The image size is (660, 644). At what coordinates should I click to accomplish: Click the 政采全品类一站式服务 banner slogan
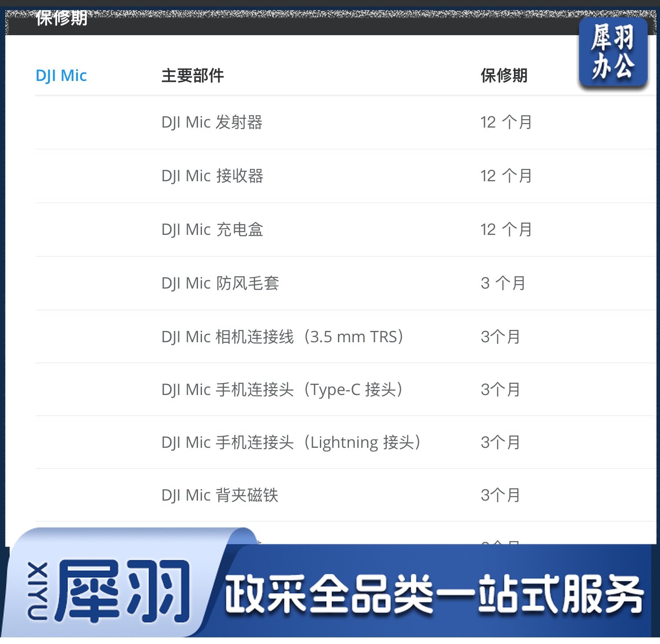click(433, 594)
